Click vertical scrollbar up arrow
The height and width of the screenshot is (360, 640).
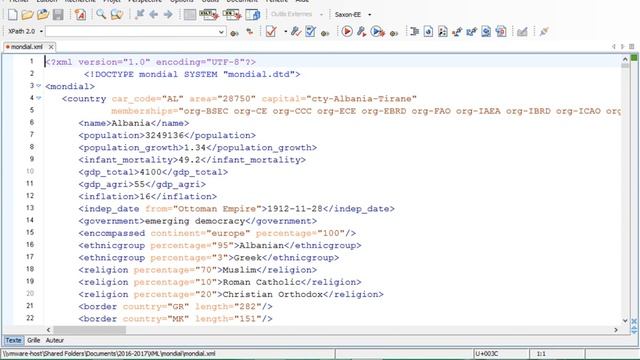click(625, 60)
